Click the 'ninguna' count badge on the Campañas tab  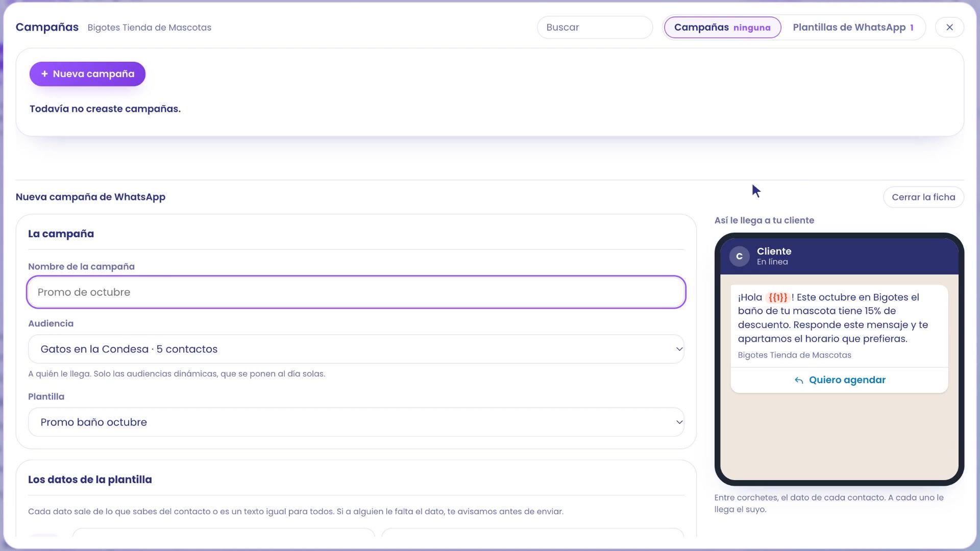(x=752, y=28)
